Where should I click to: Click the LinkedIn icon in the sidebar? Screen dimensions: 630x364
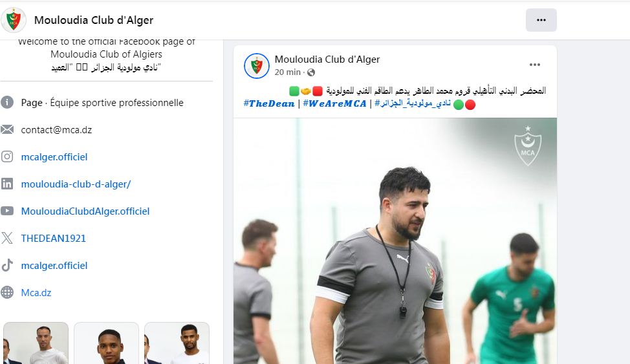point(7,184)
